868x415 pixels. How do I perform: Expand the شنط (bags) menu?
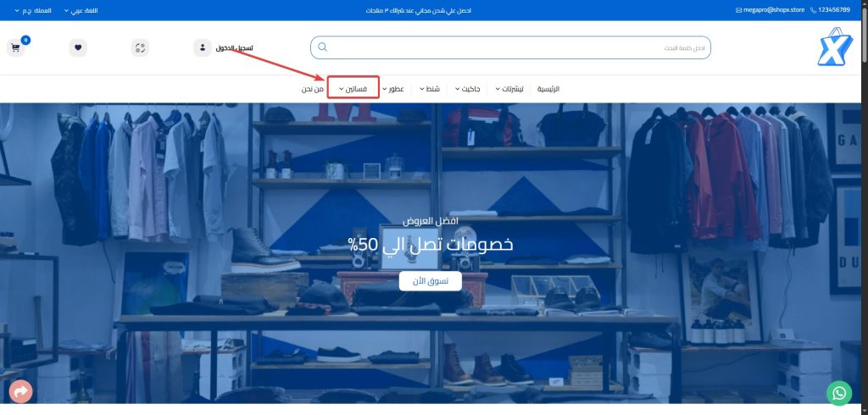[433, 89]
